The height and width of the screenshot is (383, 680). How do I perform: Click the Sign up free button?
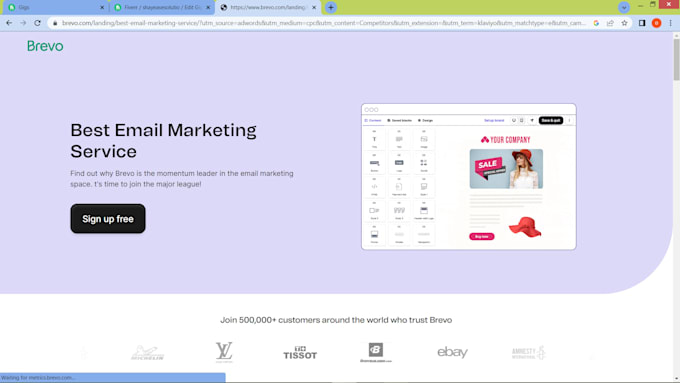click(x=108, y=219)
